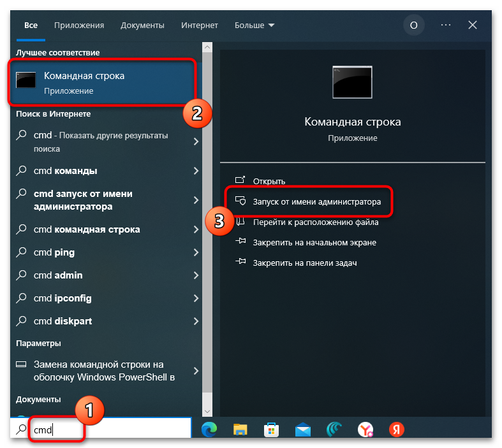
Task: Switch to the Приложения tab
Action: [x=79, y=25]
